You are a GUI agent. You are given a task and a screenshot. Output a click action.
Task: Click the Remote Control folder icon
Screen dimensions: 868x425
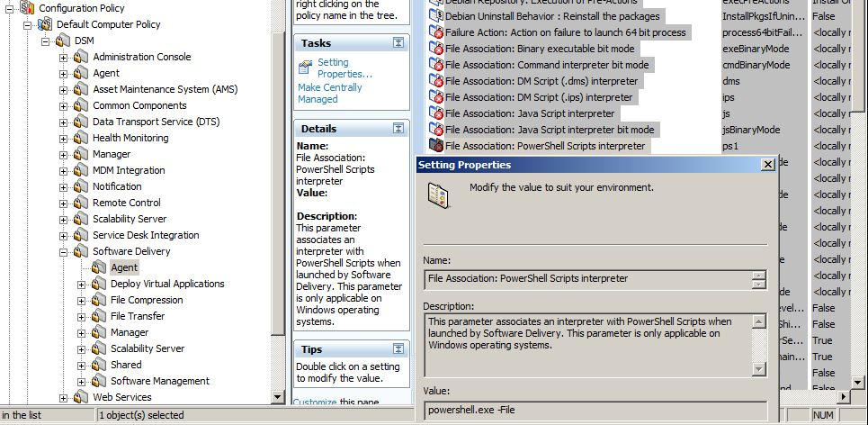click(81, 203)
